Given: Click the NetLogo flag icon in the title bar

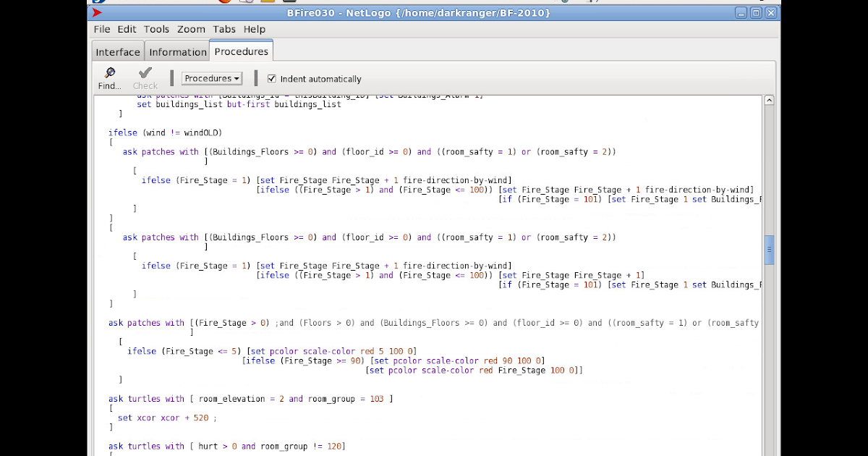Looking at the screenshot, I should tap(97, 12).
